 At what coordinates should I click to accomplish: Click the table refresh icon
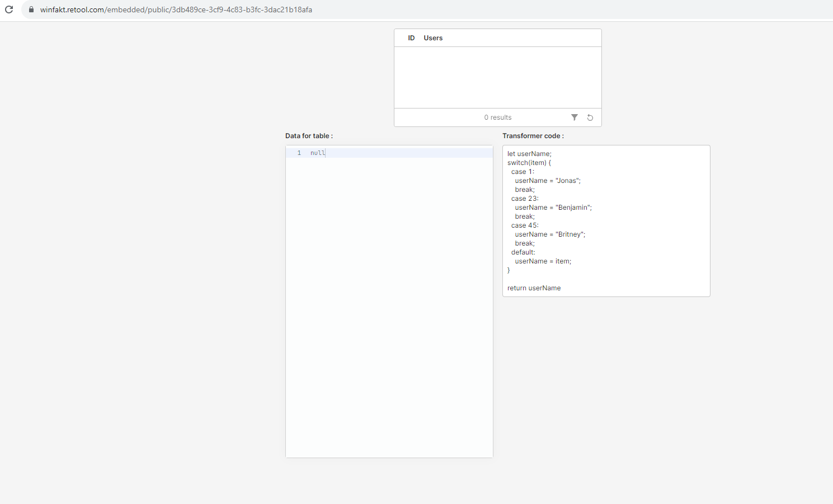tap(590, 117)
